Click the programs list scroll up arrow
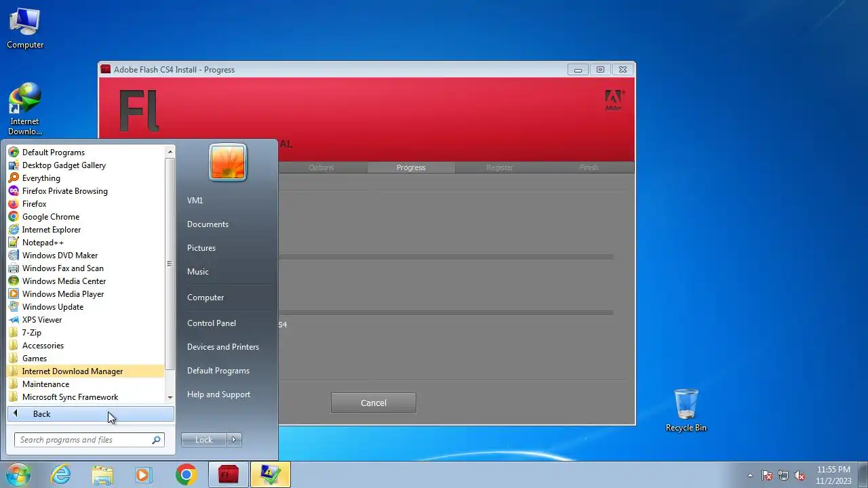This screenshot has width=868, height=488. click(x=170, y=152)
